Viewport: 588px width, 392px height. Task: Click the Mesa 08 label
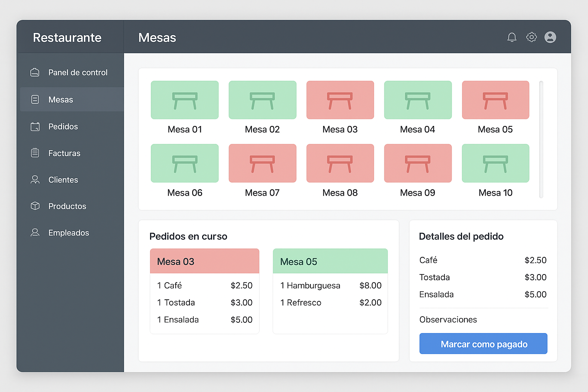coord(340,193)
